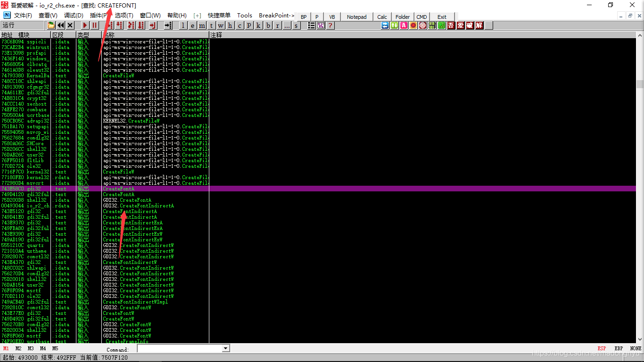
Task: Click the Open file toolbar icon
Action: (x=51, y=25)
